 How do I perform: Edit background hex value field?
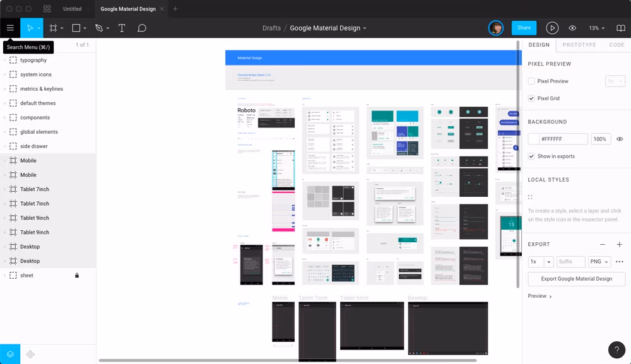pyautogui.click(x=563, y=139)
